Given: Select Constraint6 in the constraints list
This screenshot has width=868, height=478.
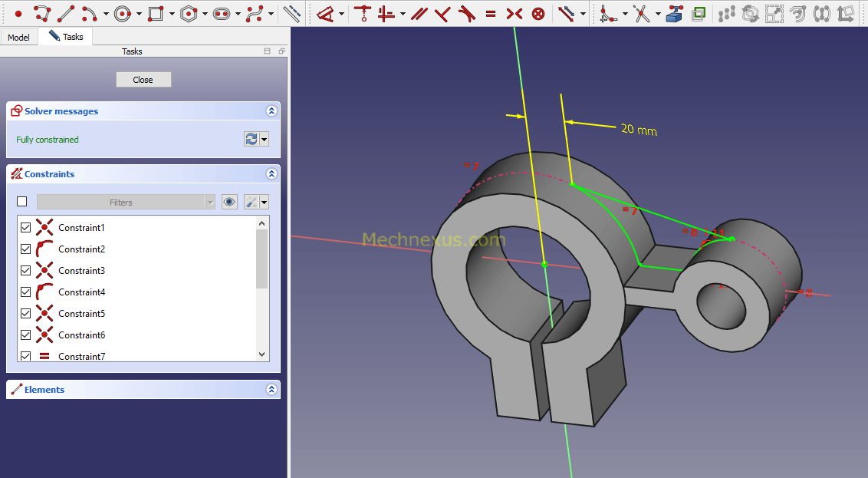Looking at the screenshot, I should pos(81,335).
